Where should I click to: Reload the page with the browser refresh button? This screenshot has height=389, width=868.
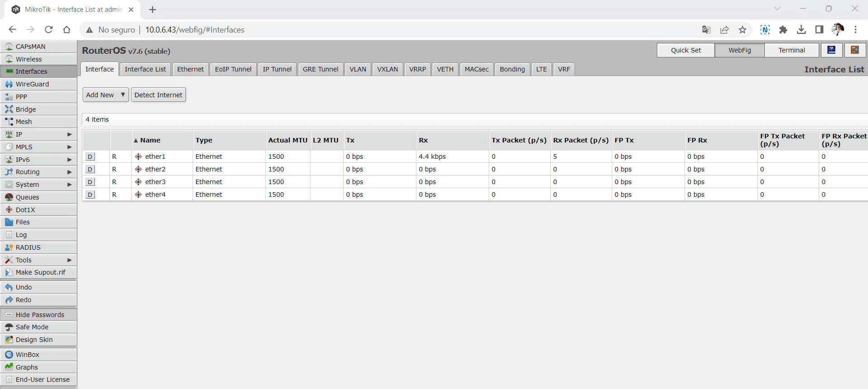[x=49, y=30]
